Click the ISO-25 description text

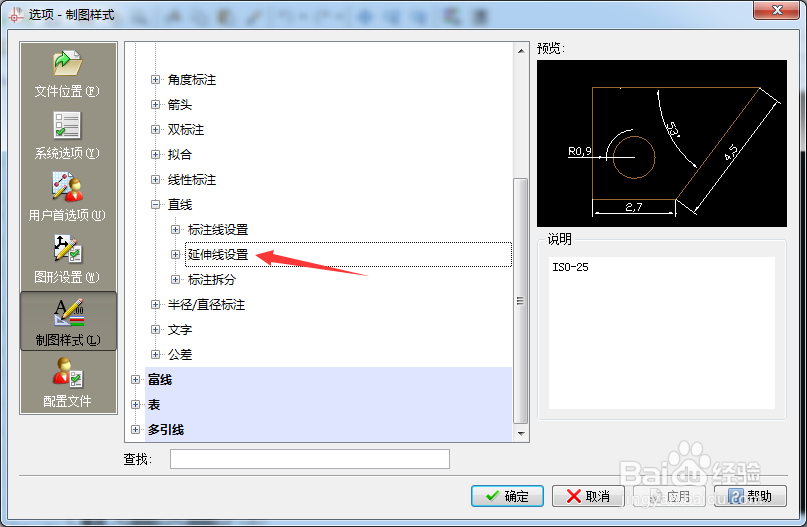570,267
